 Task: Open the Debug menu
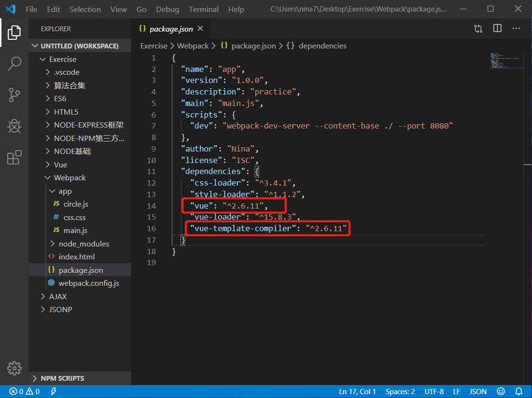(167, 10)
